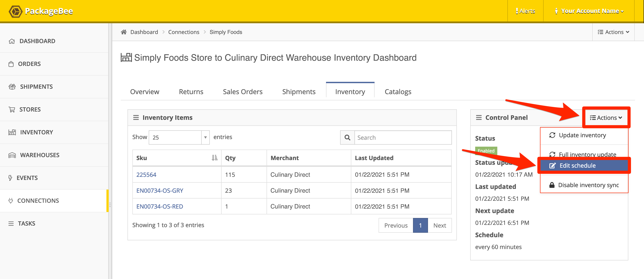Click the Dashboard house icon in sidebar

tap(12, 41)
